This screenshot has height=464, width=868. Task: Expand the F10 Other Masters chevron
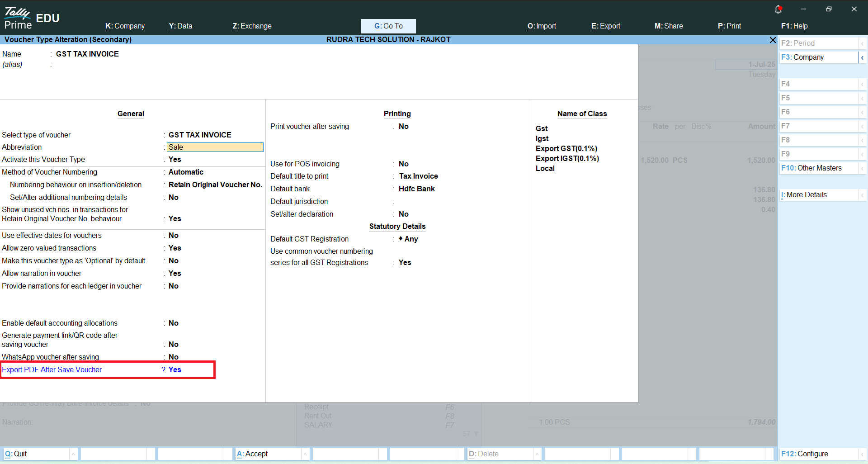(x=862, y=168)
